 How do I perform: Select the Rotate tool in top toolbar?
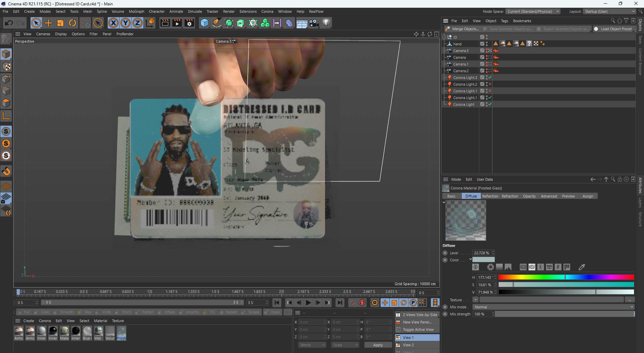(72, 23)
